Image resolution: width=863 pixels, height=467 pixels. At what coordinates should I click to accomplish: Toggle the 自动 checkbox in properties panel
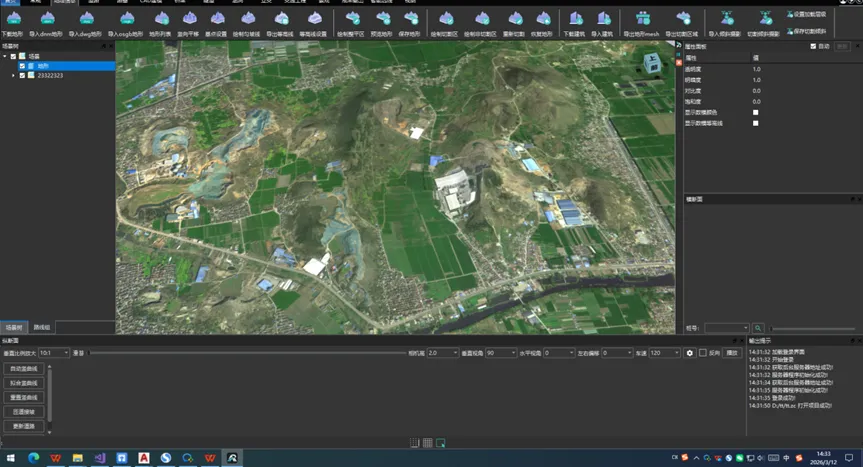click(814, 46)
